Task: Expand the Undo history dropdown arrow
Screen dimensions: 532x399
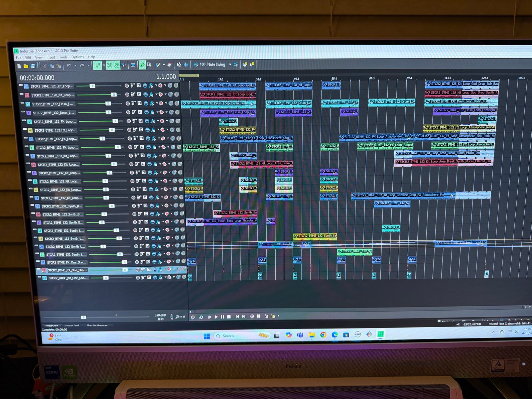Action: pos(75,66)
